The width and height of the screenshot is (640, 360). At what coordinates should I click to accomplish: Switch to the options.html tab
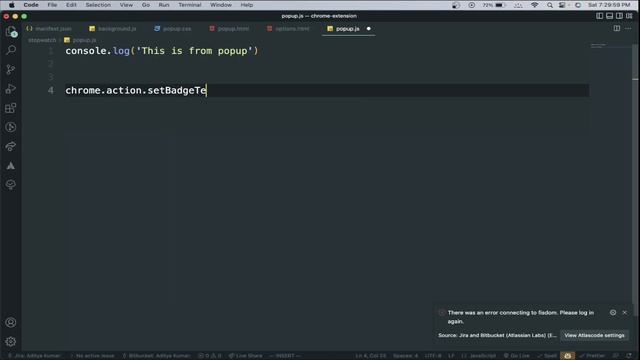(288, 29)
